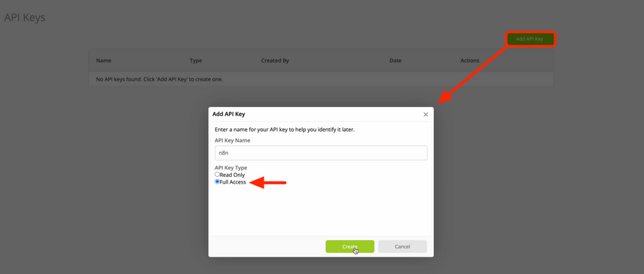This screenshot has height=274, width=644.
Task: Click the Date column header
Action: tap(395, 60)
